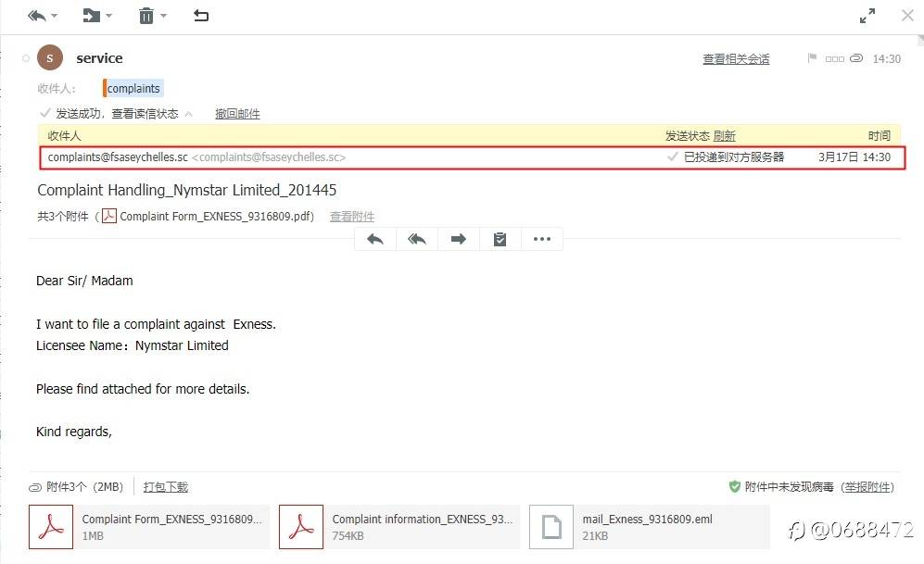The height and width of the screenshot is (564, 924).
Task: Expand the message to full view
Action: [867, 16]
